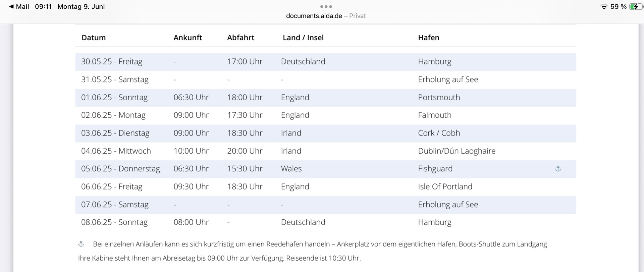Tap the anchor icon in Fishguard row
644x272 pixels.
pyautogui.click(x=558, y=169)
